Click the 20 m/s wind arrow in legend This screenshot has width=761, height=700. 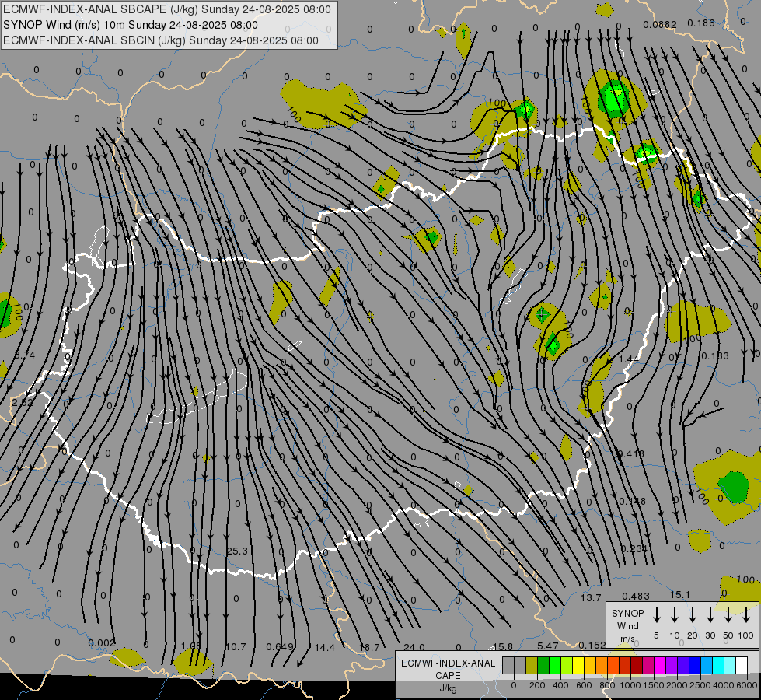[692, 615]
